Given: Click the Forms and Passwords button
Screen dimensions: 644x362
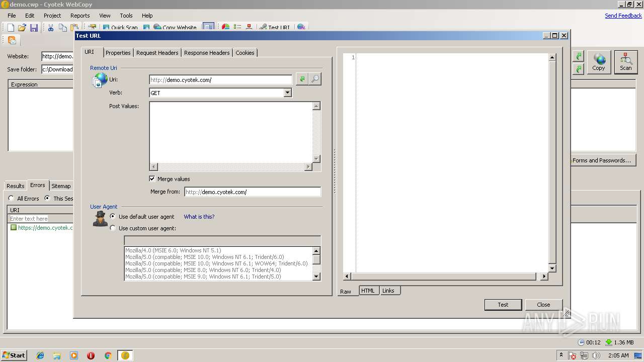Looking at the screenshot, I should [x=603, y=160].
